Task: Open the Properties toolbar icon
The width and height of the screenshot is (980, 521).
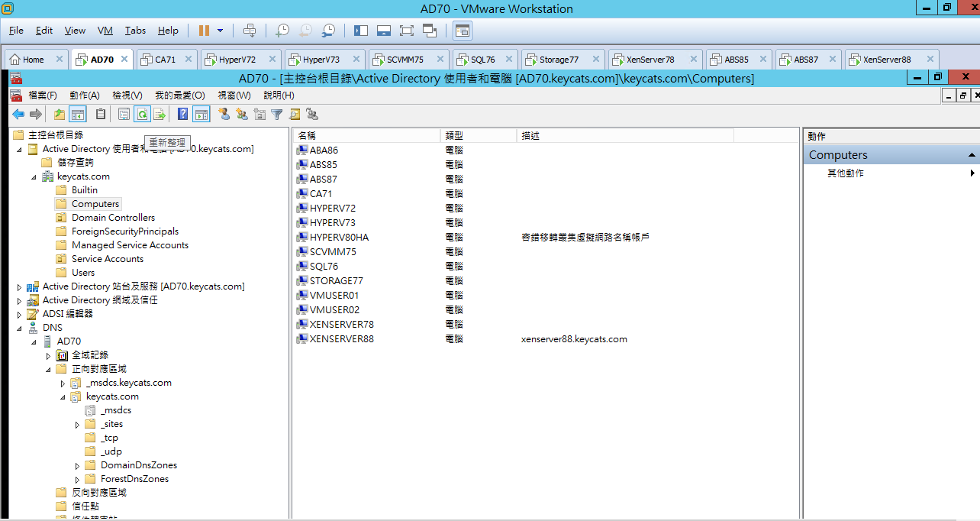Action: [124, 115]
